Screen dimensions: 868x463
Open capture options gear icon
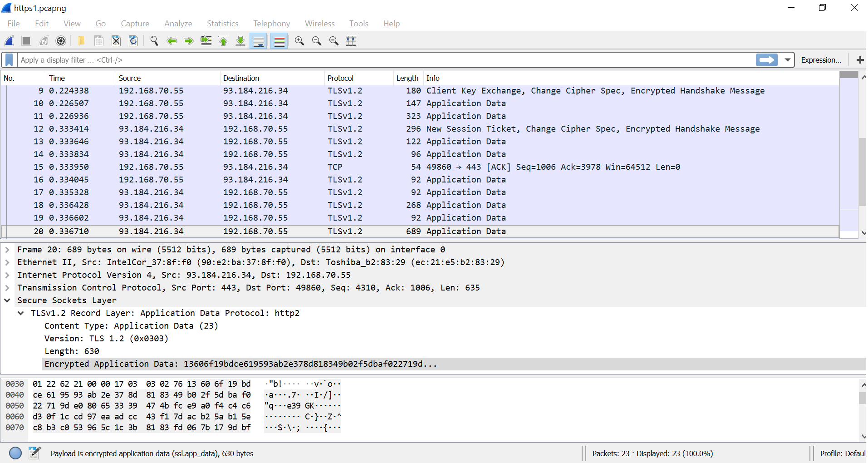[61, 41]
